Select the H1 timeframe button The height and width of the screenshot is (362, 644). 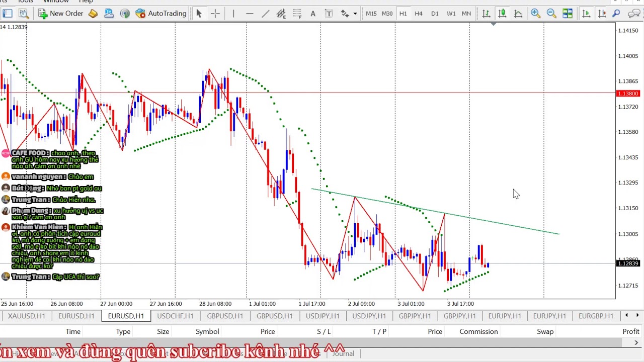click(403, 14)
